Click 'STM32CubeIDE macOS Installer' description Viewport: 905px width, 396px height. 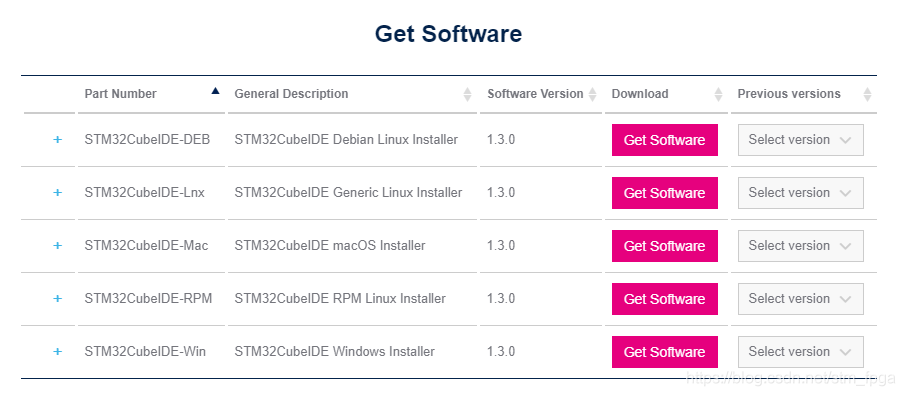tap(330, 246)
